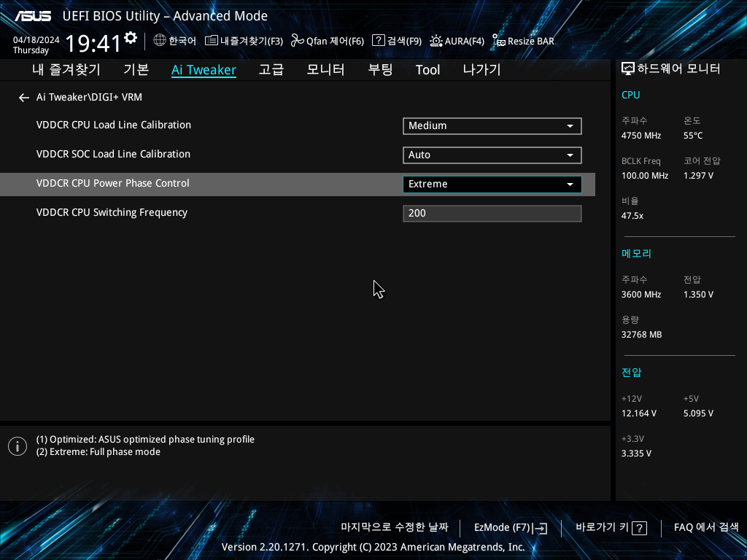This screenshot has height=560, width=747.
Task: Click the 19:41 clock display
Action: [x=93, y=43]
